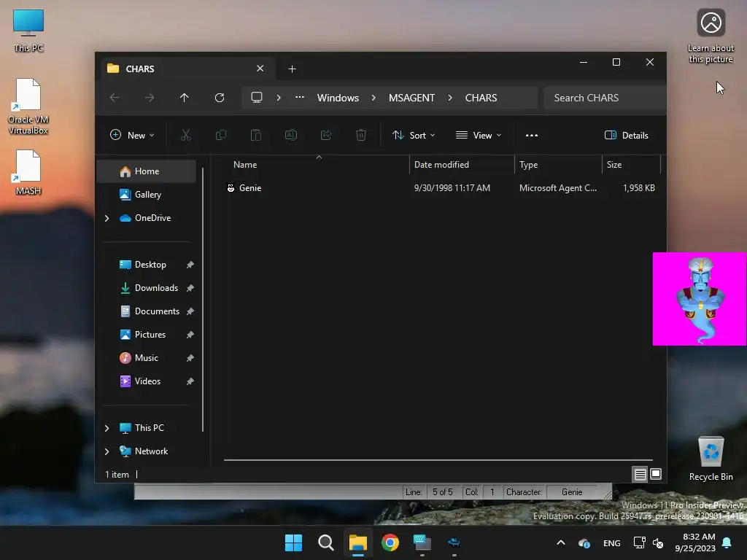Viewport: 747px width, 560px height.
Task: Switch to details list view icon
Action: point(640,474)
